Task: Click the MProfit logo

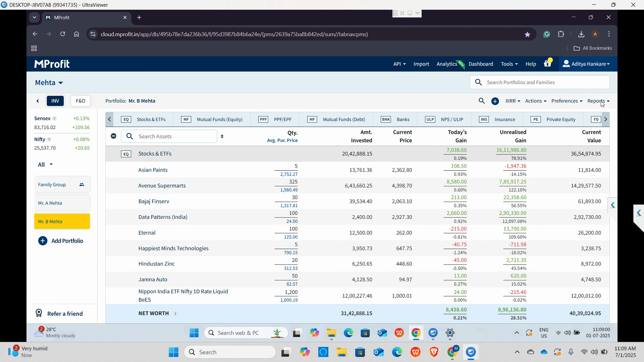Action: click(52, 64)
